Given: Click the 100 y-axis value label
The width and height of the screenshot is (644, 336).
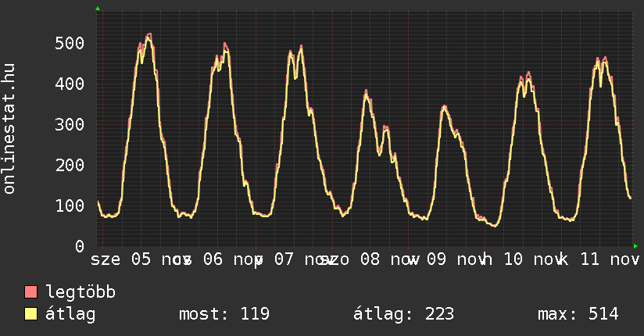Looking at the screenshot, I should 70,206.
